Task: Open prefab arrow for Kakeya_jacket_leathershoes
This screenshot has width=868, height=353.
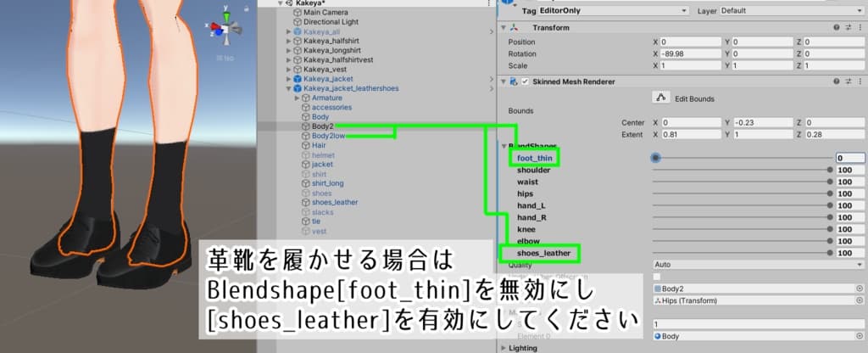Action: [x=492, y=88]
